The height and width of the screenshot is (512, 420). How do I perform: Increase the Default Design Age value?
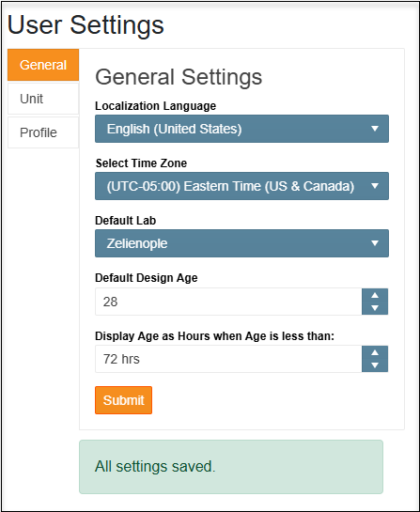(375, 296)
